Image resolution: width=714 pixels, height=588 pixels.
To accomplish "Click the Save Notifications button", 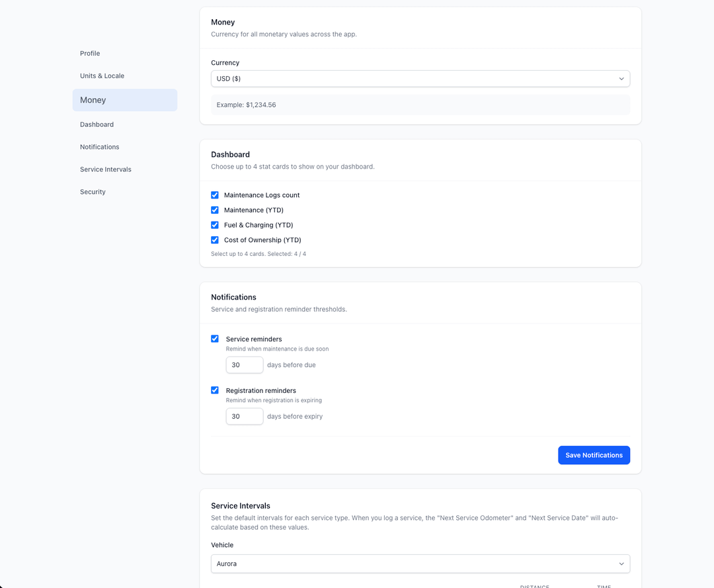I will [x=593, y=455].
